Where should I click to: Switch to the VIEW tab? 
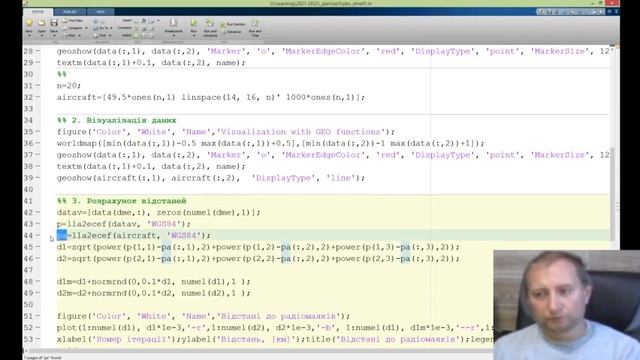(100, 11)
